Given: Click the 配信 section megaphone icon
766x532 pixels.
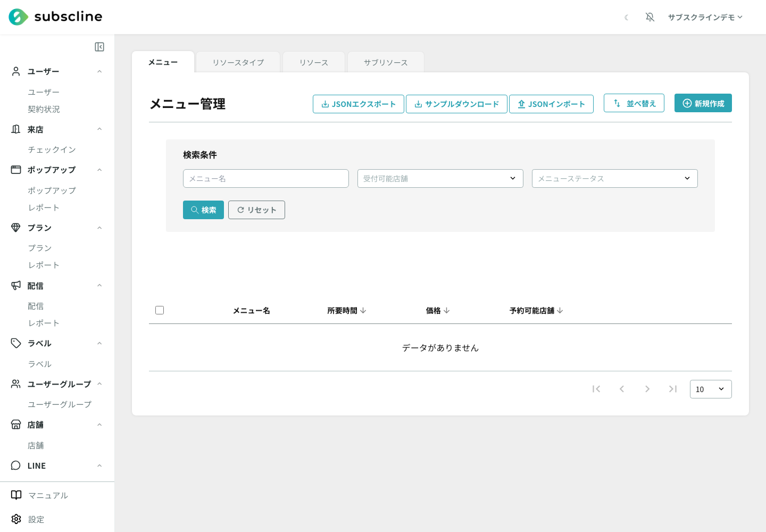Looking at the screenshot, I should pos(16,286).
